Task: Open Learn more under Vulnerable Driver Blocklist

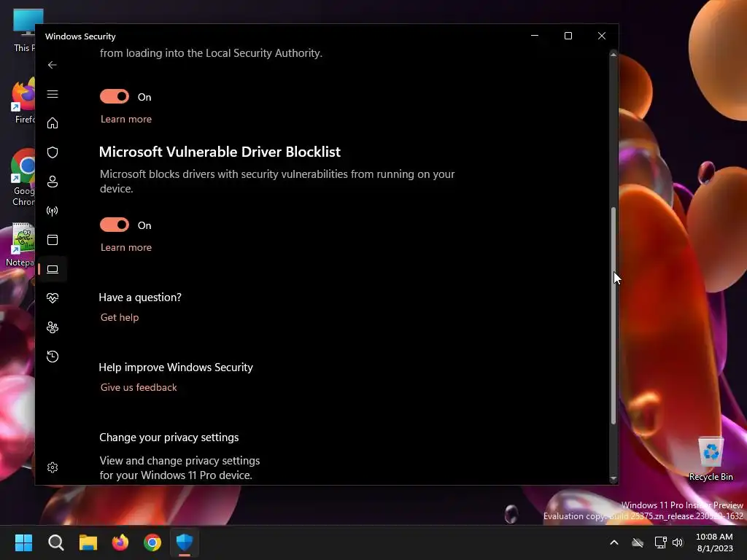Action: coord(126,247)
